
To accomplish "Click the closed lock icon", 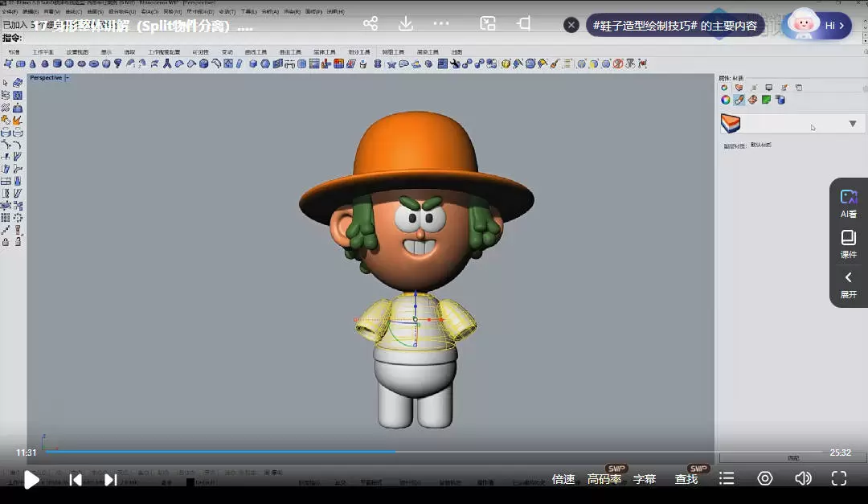I will click(6, 241).
